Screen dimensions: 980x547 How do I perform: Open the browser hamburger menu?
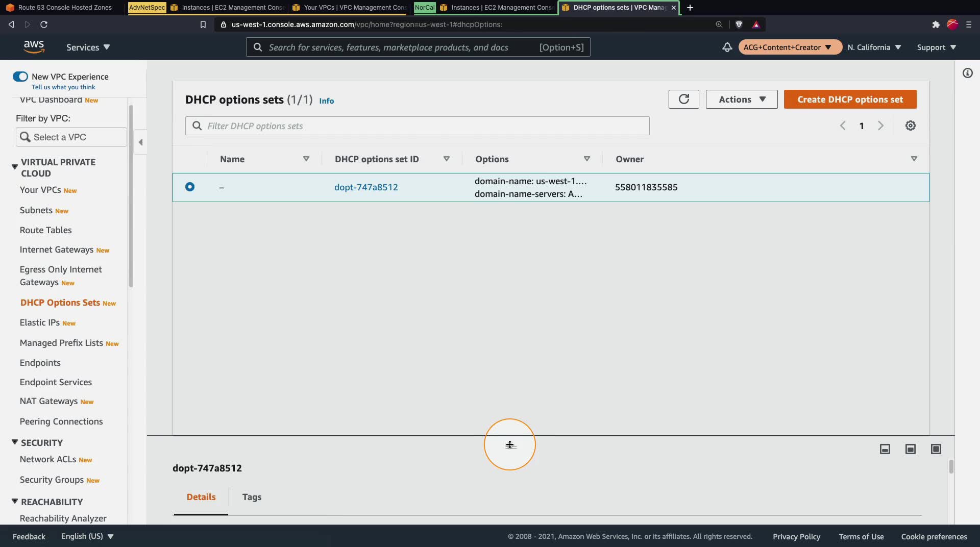coord(968,24)
